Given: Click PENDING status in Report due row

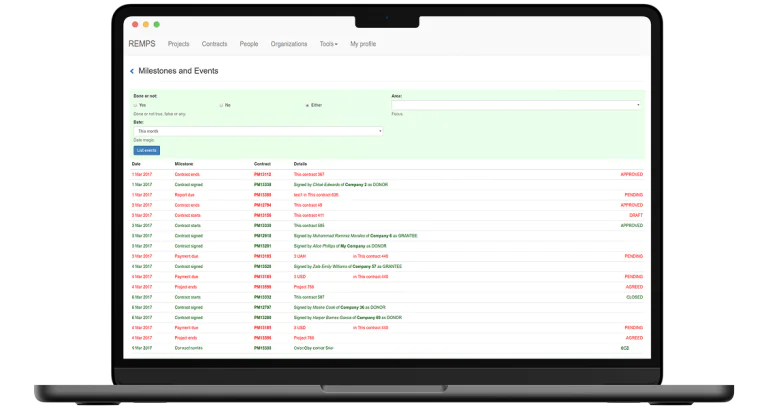Looking at the screenshot, I should pyautogui.click(x=634, y=195).
